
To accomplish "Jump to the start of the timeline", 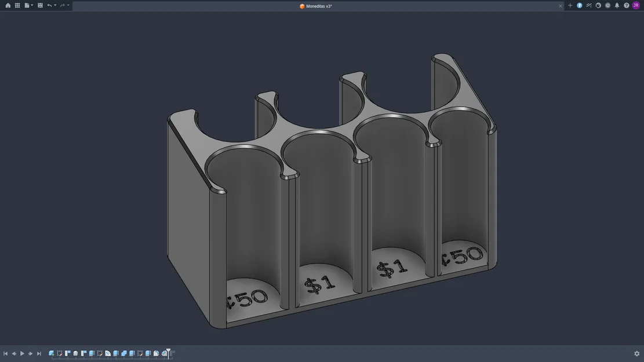I will coord(6,353).
